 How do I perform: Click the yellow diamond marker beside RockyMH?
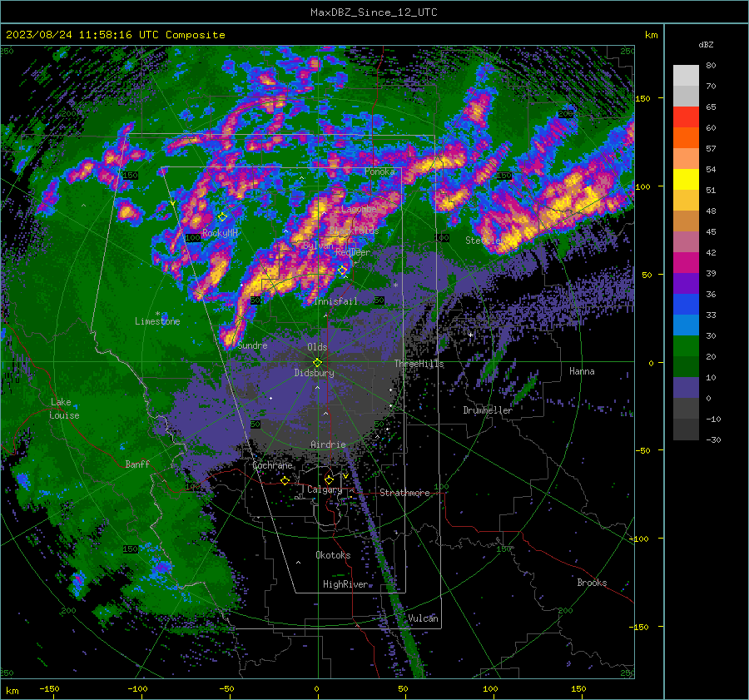click(222, 217)
